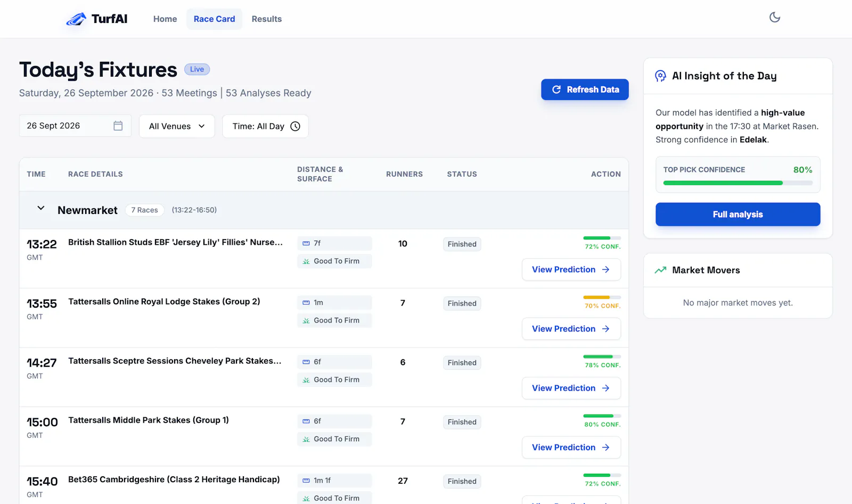Open the calendar icon in the date field

118,126
